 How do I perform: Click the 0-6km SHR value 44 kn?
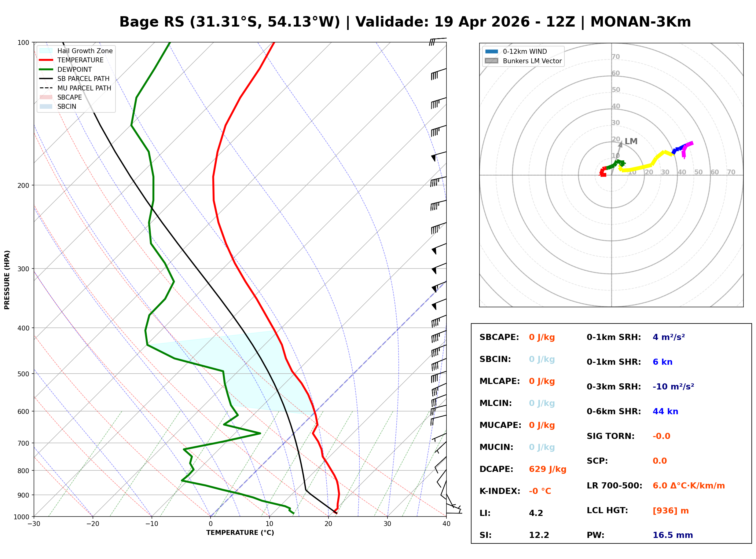point(666,411)
